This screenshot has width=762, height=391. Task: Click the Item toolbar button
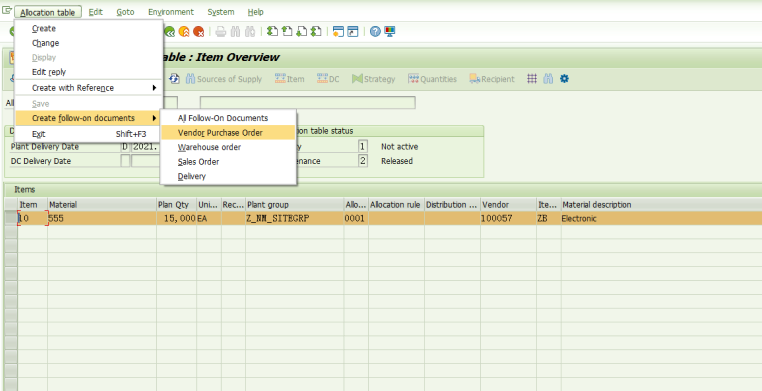290,79
